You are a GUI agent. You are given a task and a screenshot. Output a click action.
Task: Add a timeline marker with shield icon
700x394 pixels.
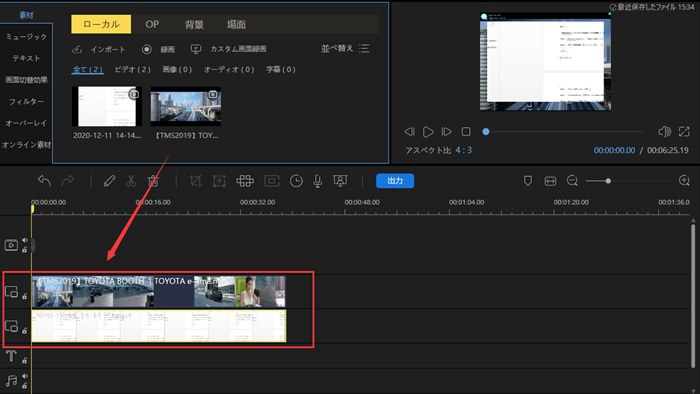[528, 181]
